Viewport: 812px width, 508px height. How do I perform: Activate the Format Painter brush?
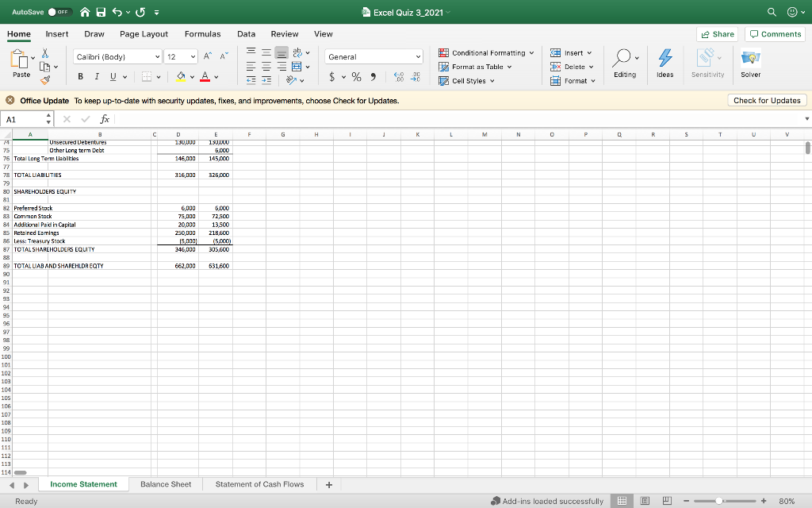point(45,80)
